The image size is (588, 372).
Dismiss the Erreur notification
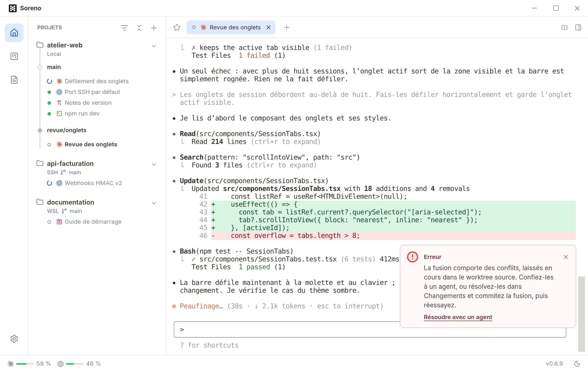566,257
